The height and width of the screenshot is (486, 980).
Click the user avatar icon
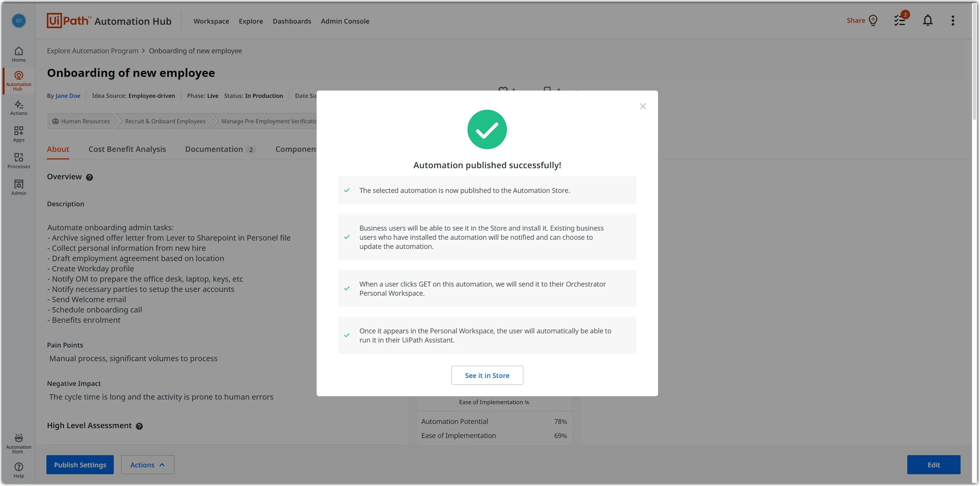coord(19,21)
